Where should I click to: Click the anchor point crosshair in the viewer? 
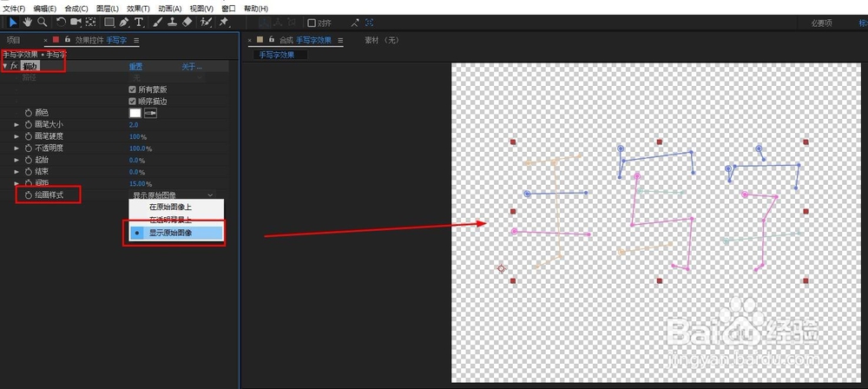(502, 268)
